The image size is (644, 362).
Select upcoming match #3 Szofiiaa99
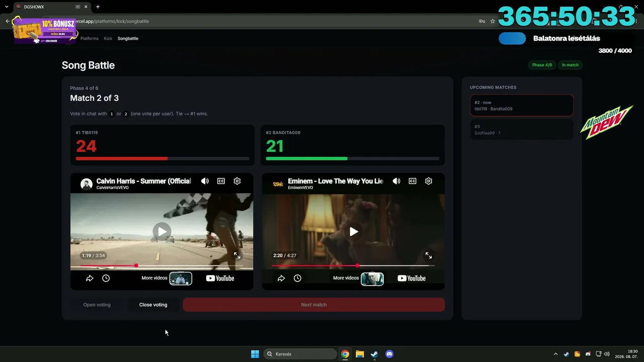(x=522, y=130)
